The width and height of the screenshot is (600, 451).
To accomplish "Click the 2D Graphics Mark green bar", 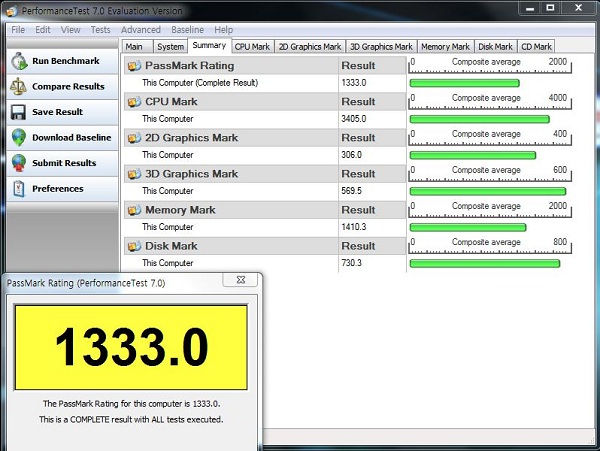I will pos(473,155).
